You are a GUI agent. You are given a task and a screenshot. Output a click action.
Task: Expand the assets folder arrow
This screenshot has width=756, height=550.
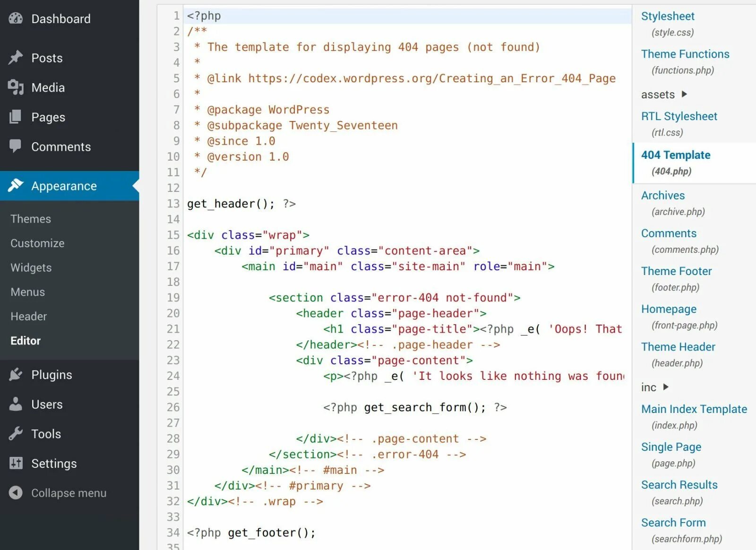[684, 94]
